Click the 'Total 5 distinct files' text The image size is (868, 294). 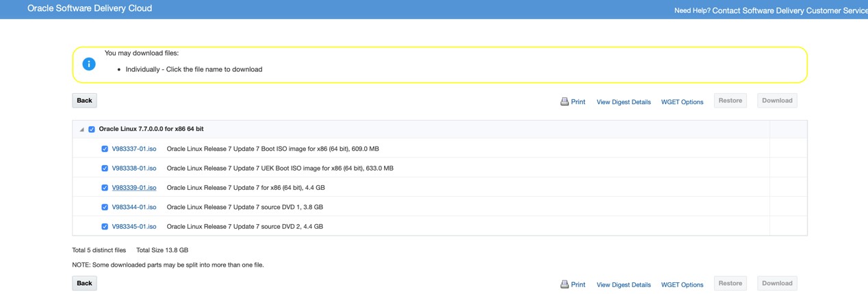click(x=99, y=250)
